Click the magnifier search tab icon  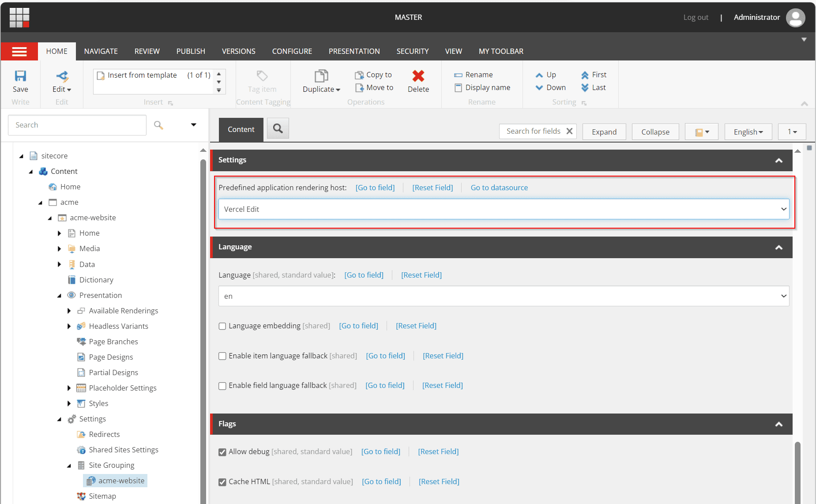(278, 128)
